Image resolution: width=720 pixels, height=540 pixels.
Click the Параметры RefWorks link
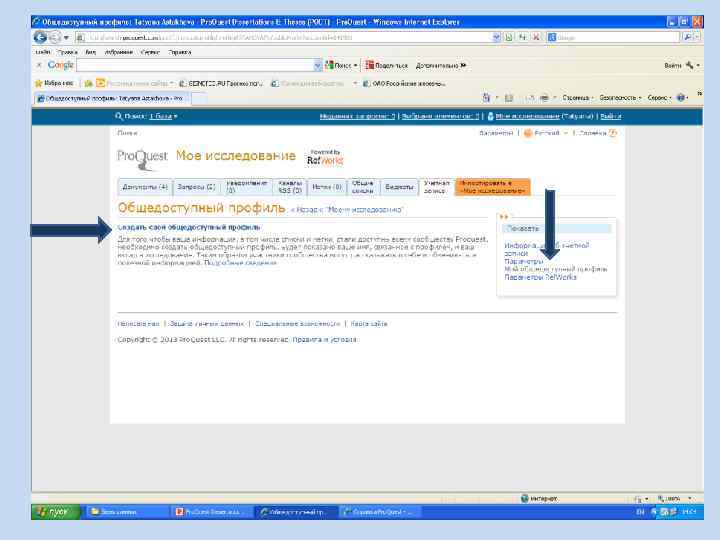click(x=540, y=277)
